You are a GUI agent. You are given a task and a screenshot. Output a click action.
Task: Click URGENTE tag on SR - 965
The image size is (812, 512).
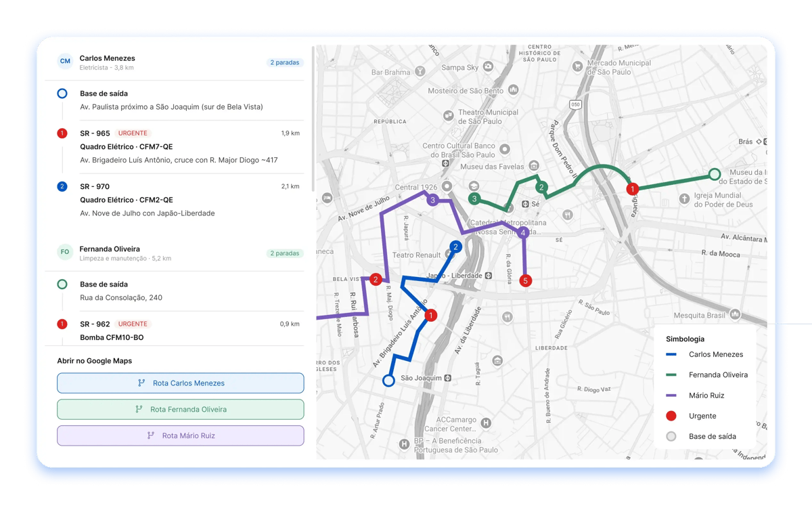point(133,133)
